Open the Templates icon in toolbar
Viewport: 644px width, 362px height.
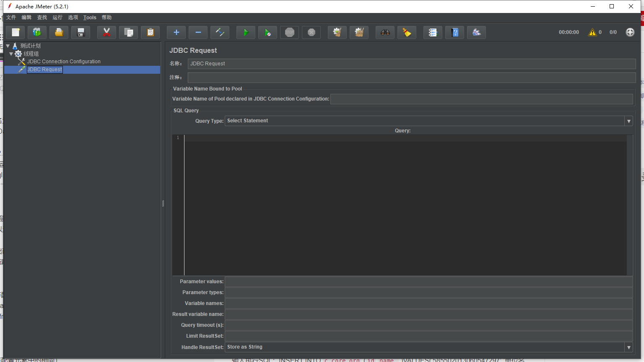(x=37, y=32)
